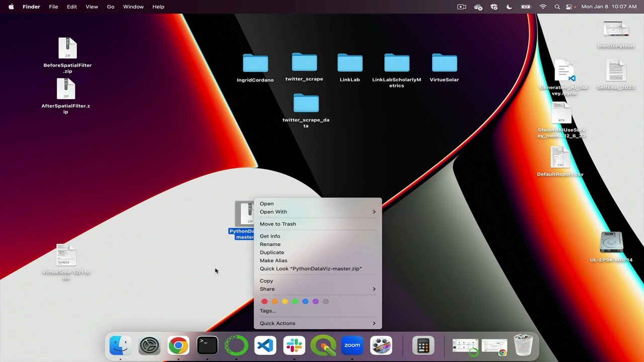Open the Zoom app in the Dock
Image resolution: width=644 pixels, height=362 pixels.
(x=352, y=346)
